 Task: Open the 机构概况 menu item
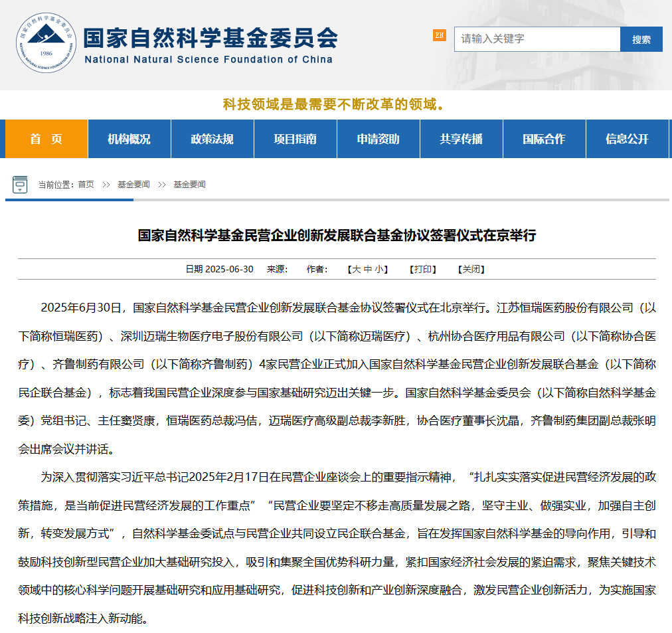coord(129,139)
